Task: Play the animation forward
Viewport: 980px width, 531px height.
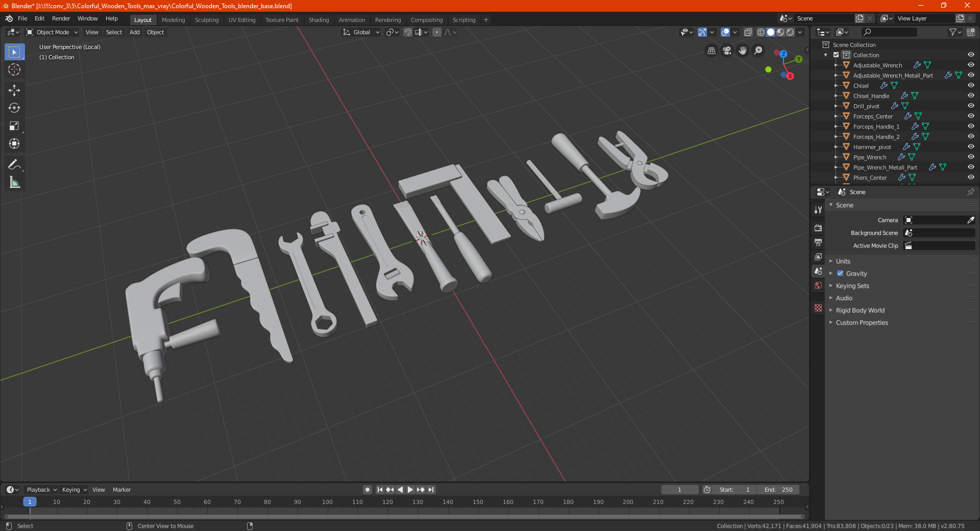Action: (410, 490)
